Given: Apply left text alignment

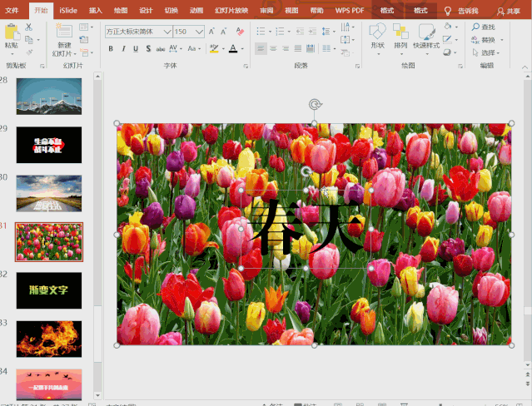Looking at the screenshot, I should (261, 49).
